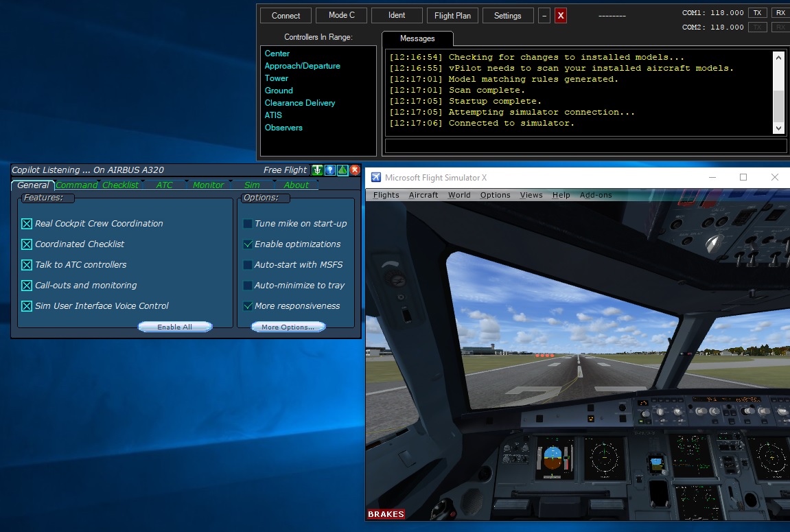This screenshot has width=790, height=532.
Task: Uncheck the More responsiveness option
Action: point(248,306)
